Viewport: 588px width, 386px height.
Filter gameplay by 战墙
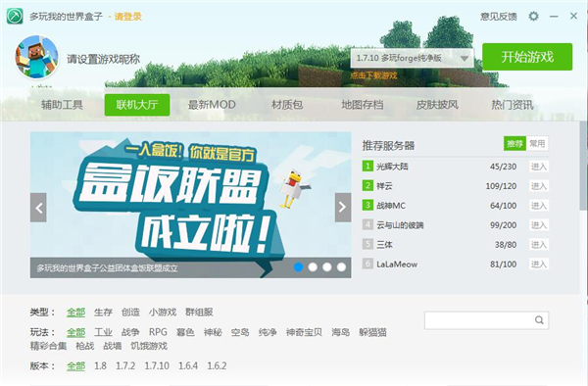coord(112,346)
